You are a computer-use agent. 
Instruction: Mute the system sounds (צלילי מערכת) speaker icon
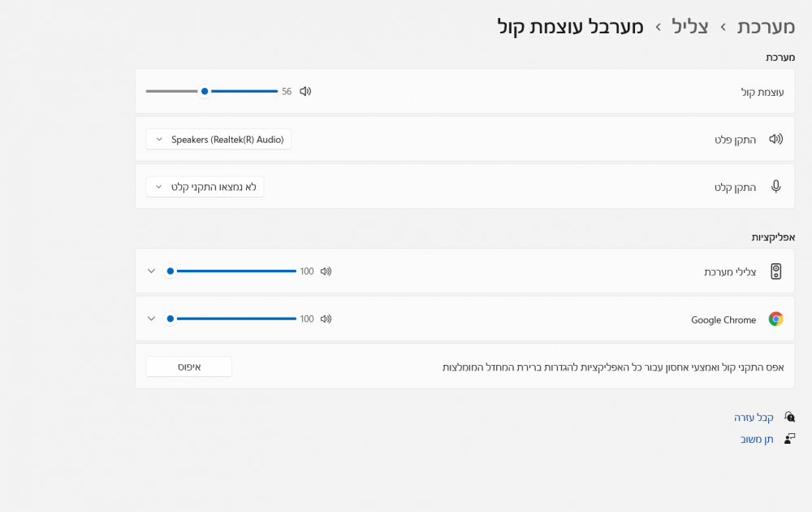[326, 271]
